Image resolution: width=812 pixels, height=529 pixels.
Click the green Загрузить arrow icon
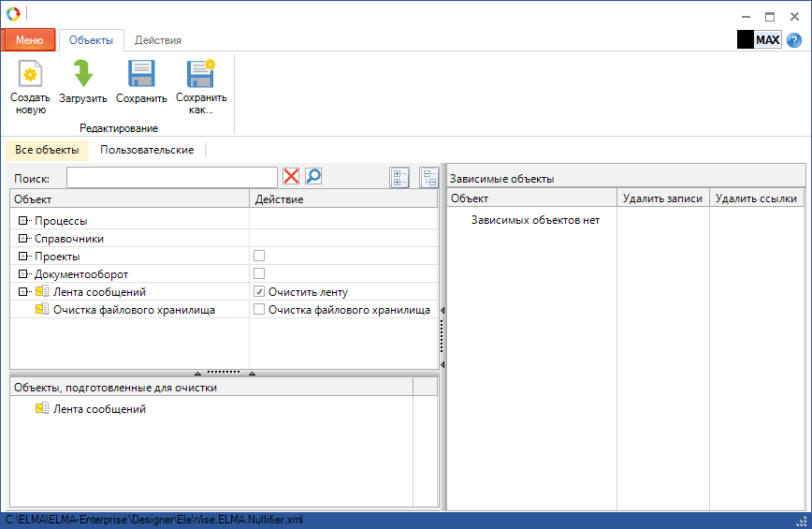pos(83,74)
